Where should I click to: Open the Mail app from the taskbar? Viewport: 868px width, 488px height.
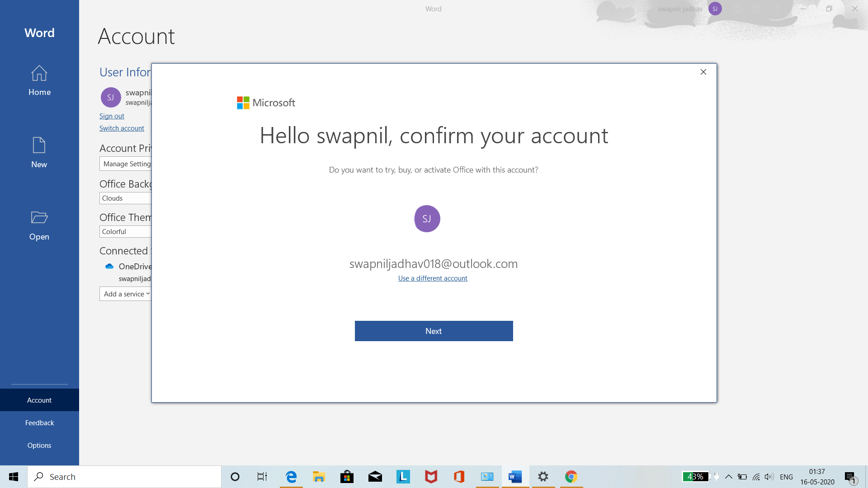pos(375,477)
